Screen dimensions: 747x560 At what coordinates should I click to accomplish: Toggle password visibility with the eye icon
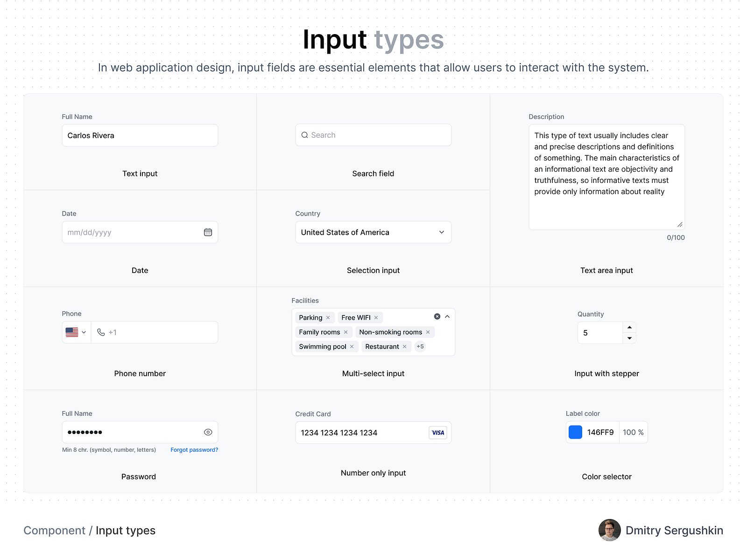(x=208, y=432)
